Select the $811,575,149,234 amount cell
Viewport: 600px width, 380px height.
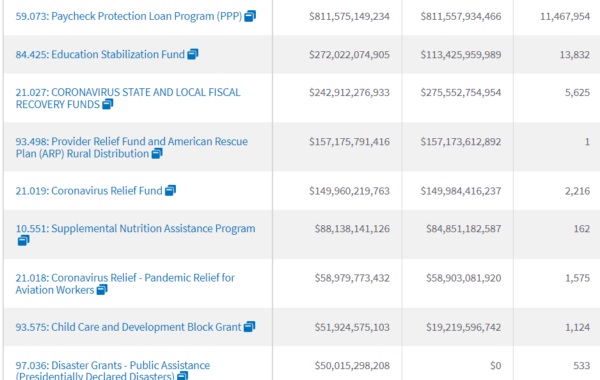point(349,16)
